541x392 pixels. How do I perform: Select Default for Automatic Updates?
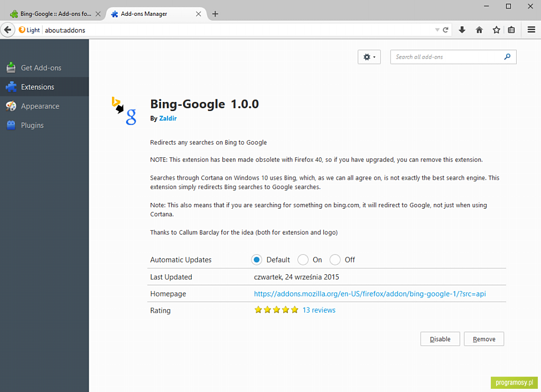(256, 259)
